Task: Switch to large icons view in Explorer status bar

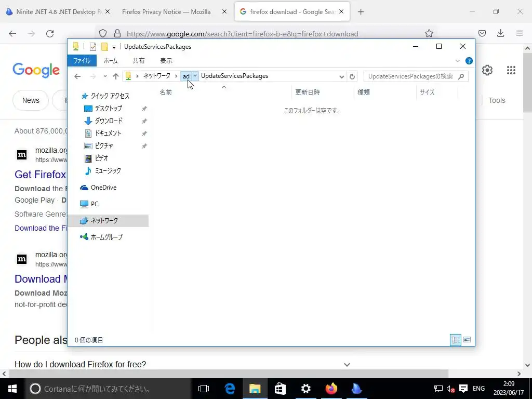Action: coord(467,340)
